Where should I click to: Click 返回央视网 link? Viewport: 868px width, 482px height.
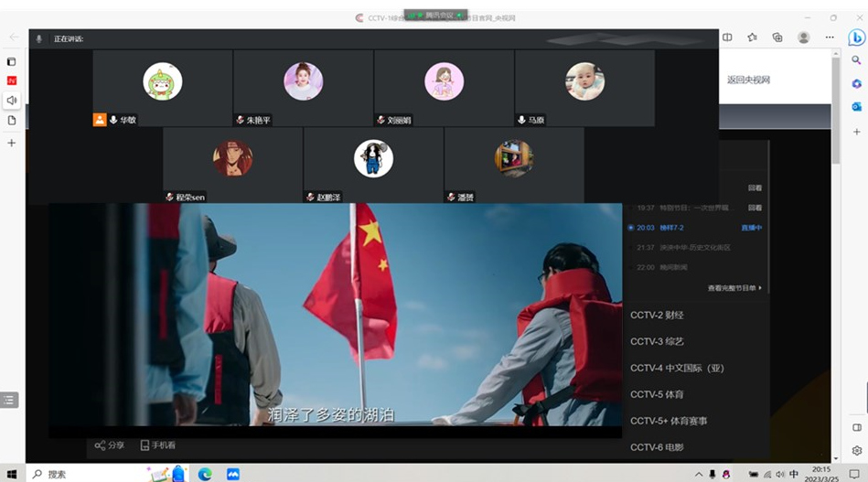(x=748, y=80)
